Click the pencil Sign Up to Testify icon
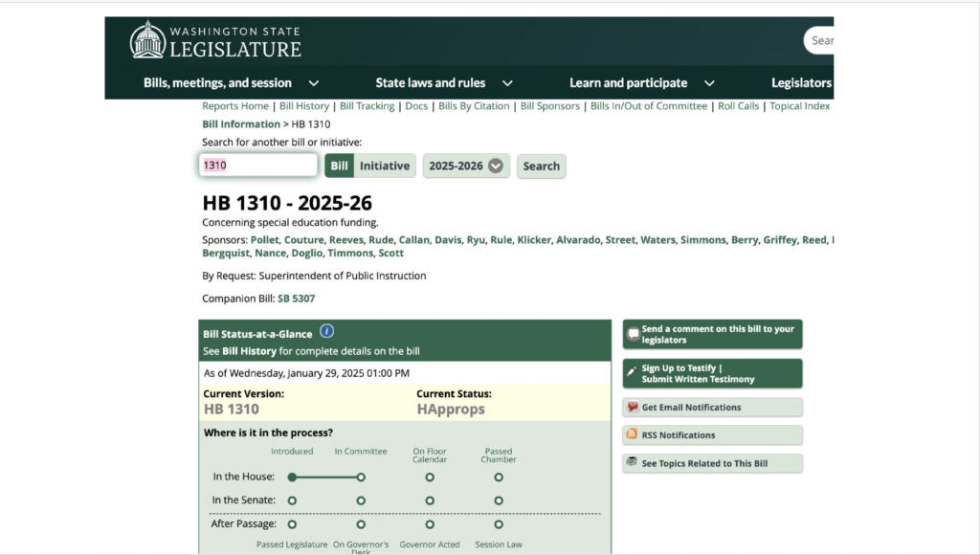 pos(633,371)
